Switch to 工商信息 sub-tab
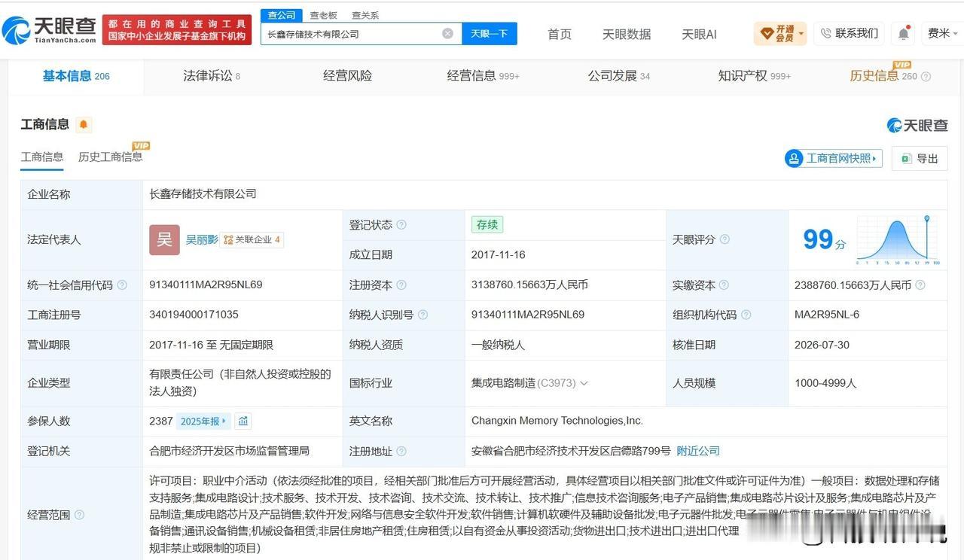This screenshot has width=964, height=560. 42,157
